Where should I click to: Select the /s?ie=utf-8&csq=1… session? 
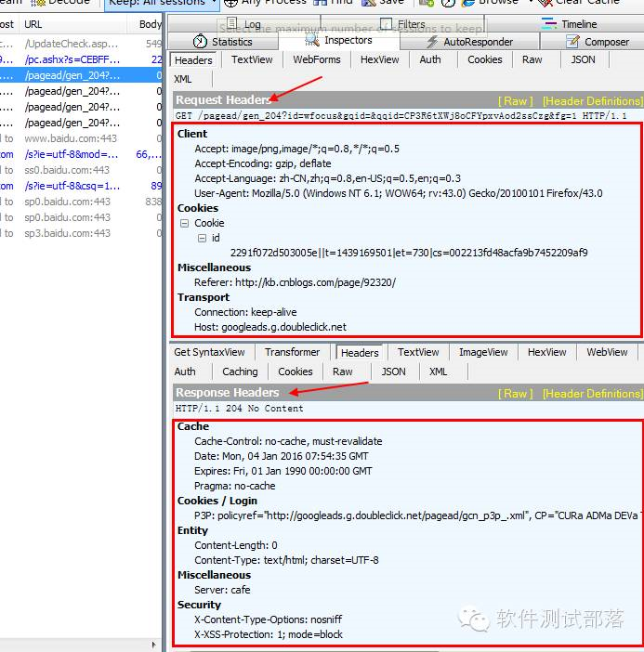point(81,186)
